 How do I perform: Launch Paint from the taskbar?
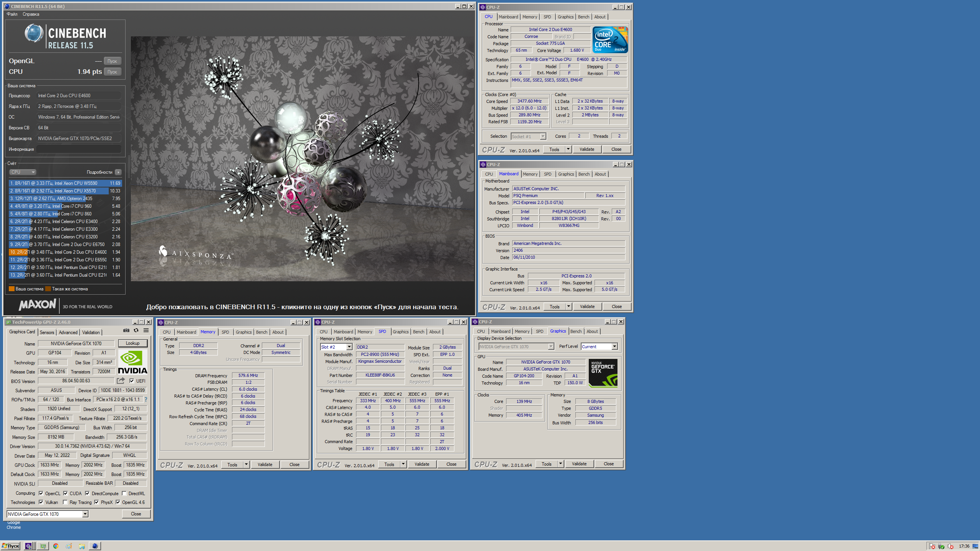tap(69, 546)
